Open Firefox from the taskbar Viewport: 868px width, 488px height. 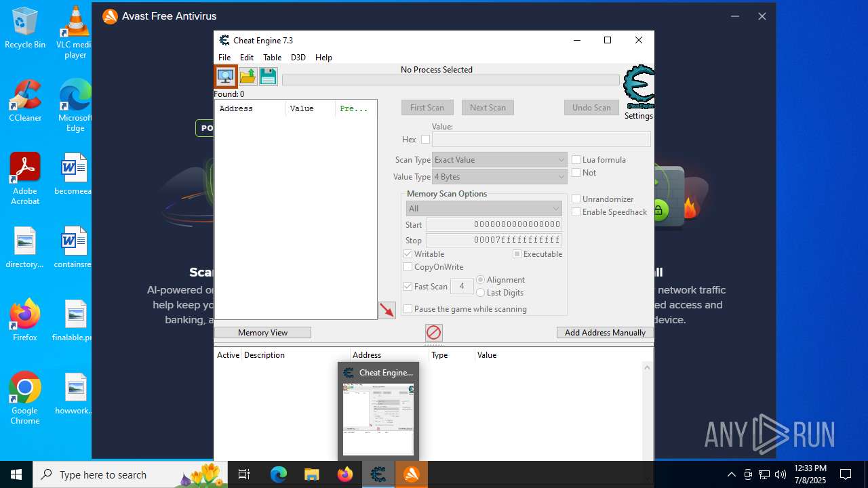pyautogui.click(x=345, y=474)
